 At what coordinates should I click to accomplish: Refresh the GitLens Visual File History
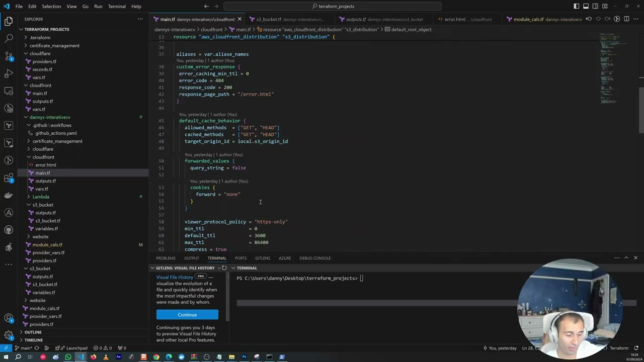click(224, 268)
